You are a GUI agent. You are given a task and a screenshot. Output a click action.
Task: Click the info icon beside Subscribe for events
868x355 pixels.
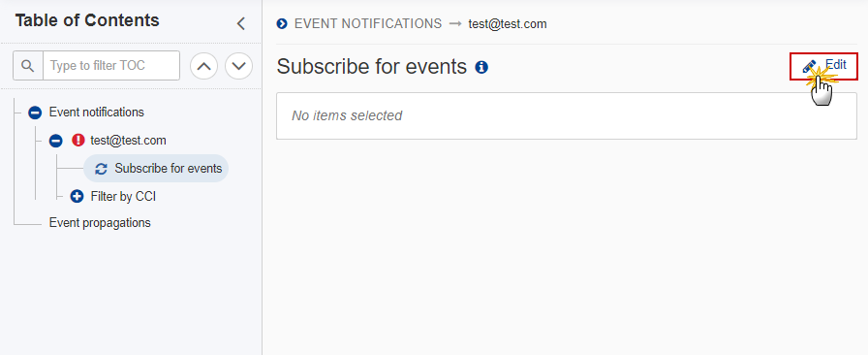point(481,68)
